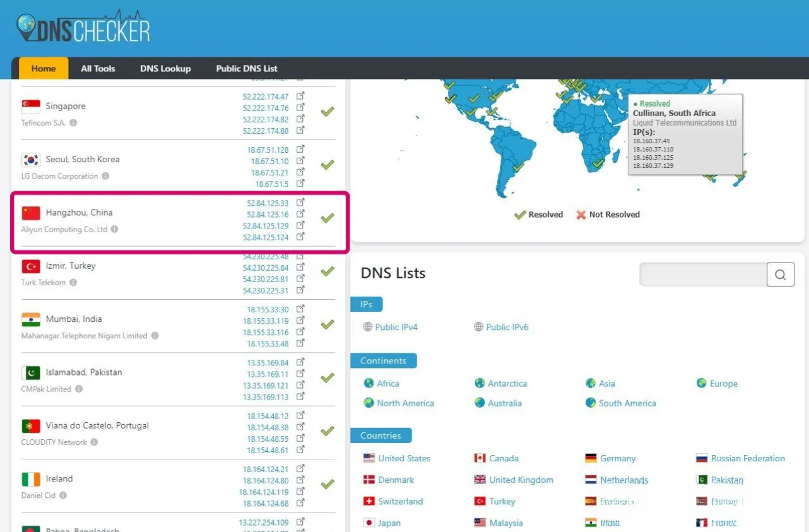Open the Public DNS List tab
Screen dimensions: 809x532
point(247,68)
